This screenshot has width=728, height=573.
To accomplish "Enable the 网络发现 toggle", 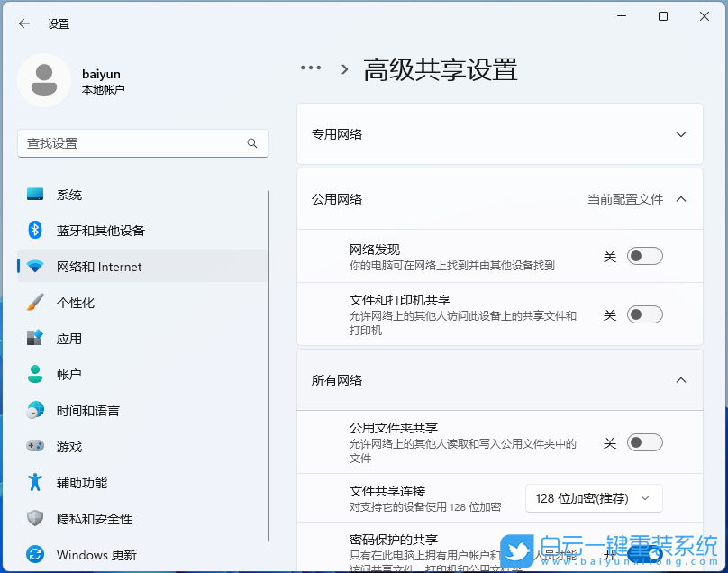I will pyautogui.click(x=643, y=256).
